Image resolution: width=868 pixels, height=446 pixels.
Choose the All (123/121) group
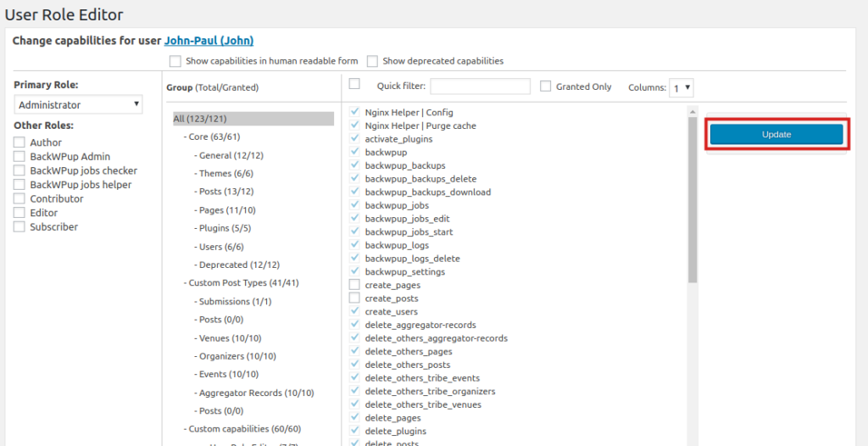pyautogui.click(x=200, y=119)
